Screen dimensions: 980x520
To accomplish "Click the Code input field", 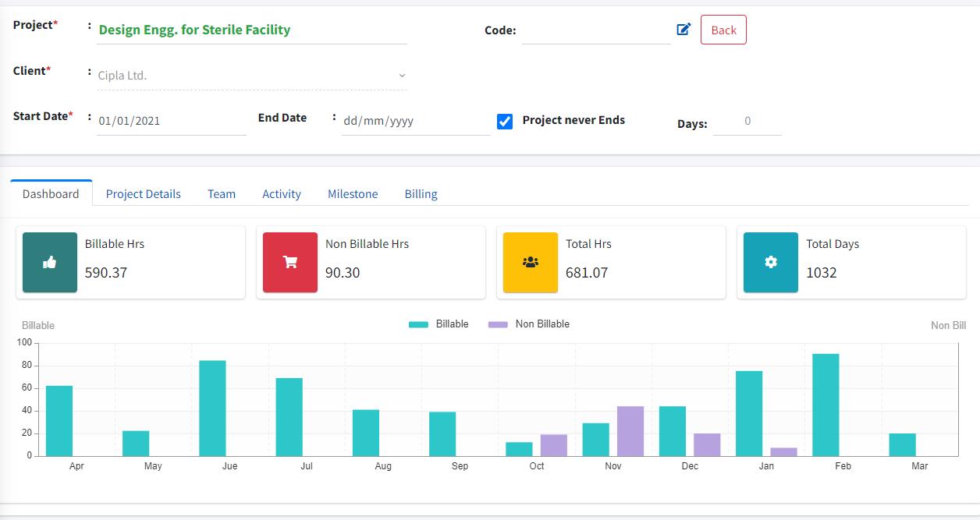I will click(x=596, y=30).
